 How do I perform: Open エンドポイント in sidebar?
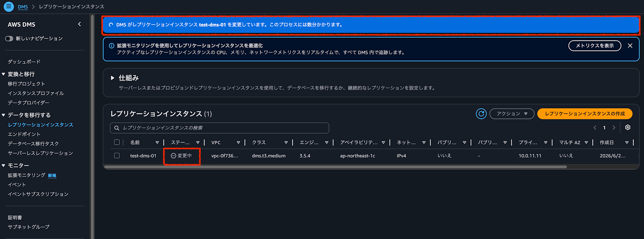tap(24, 134)
